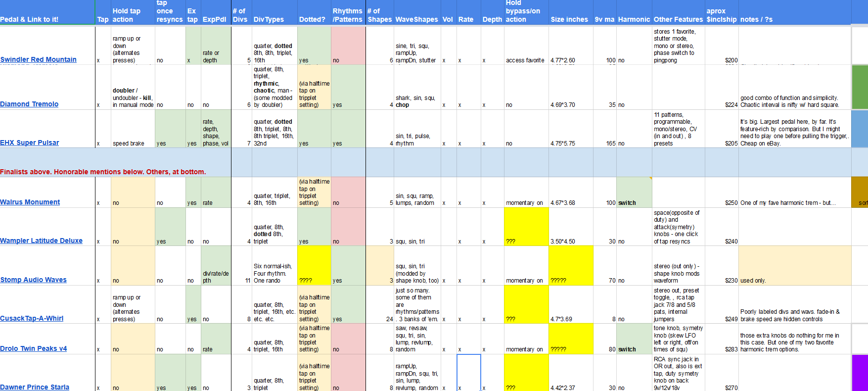
Task: Select the 'Other Features' header cell
Action: pyautogui.click(x=679, y=12)
